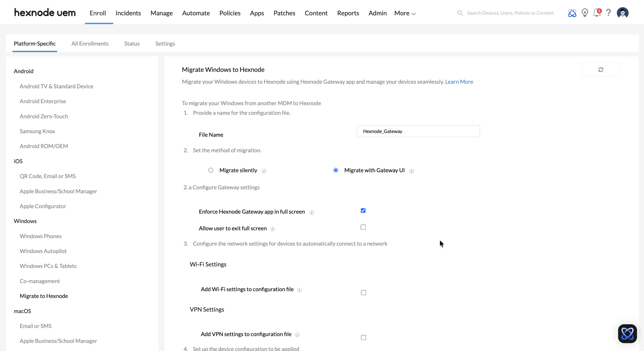644x351 pixels.
Task: Click info icon next to Migrate silently
Action: coord(264,171)
